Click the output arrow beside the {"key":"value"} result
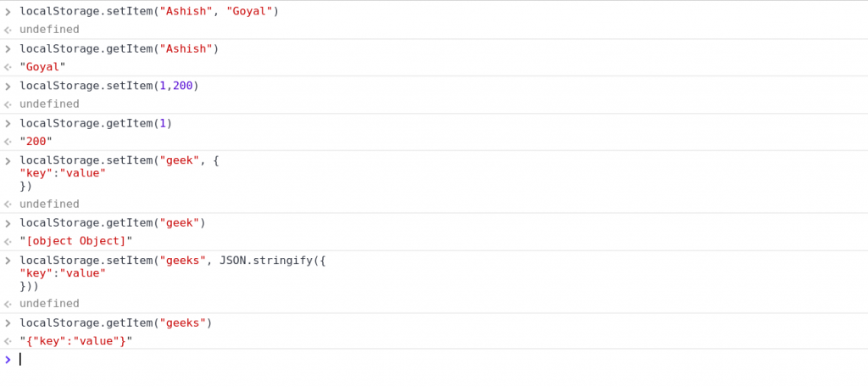This screenshot has width=868, height=387. click(8, 341)
